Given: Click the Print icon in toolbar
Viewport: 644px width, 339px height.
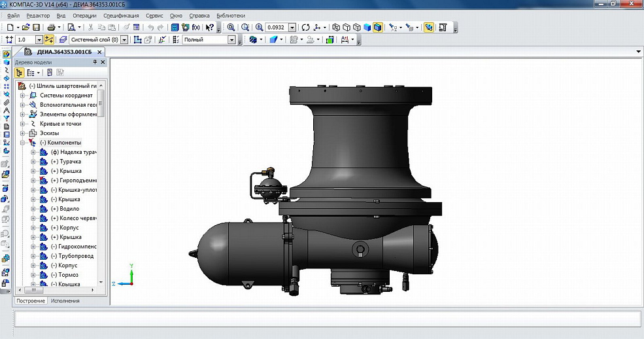Looking at the screenshot, I should pos(51,27).
